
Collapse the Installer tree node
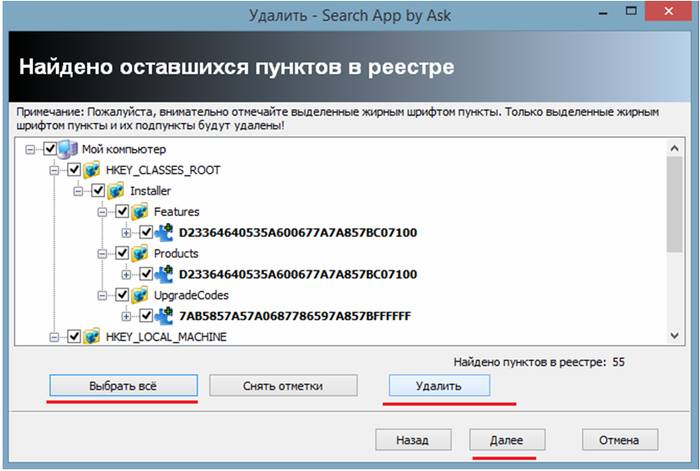point(80,191)
